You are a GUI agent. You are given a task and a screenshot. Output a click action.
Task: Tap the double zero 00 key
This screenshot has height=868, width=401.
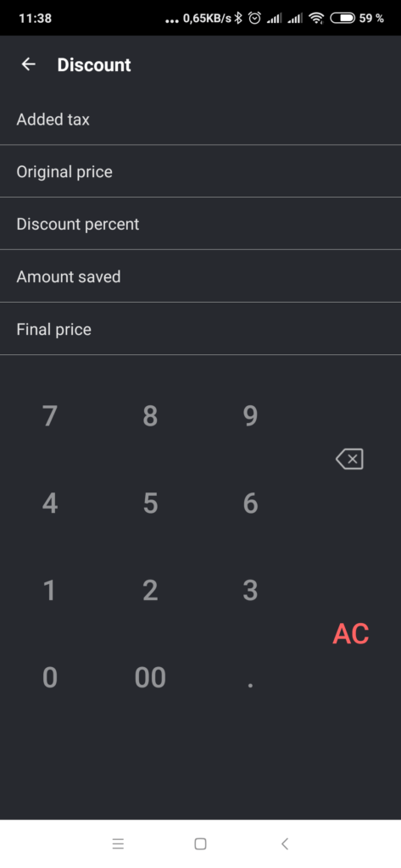click(x=150, y=677)
